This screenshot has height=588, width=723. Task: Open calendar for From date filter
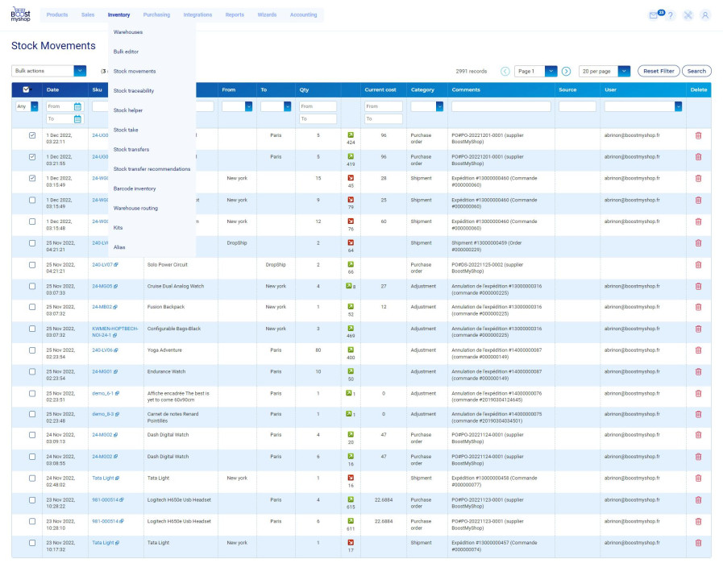tap(77, 106)
